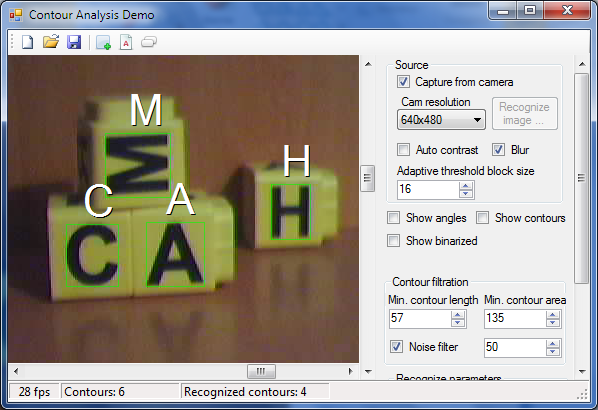Viewport: 598px width, 410px height.
Task: Click the recognized letter M block in image
Action: [x=138, y=165]
